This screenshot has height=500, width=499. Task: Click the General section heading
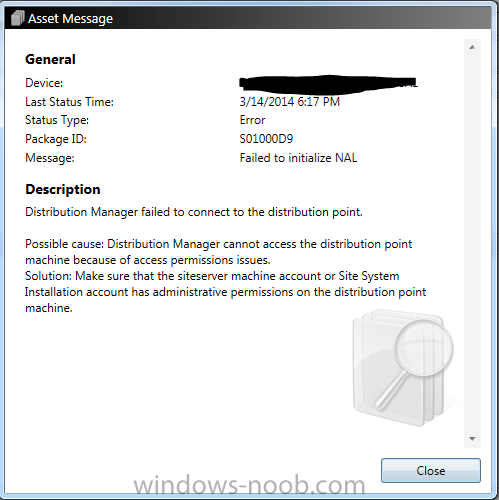point(50,59)
